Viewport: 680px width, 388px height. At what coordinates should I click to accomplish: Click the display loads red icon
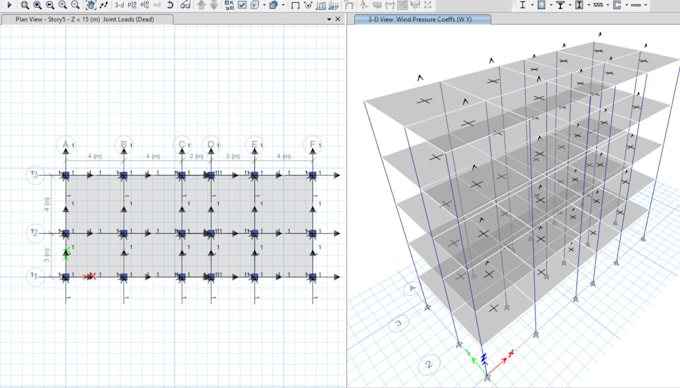pos(308,5)
